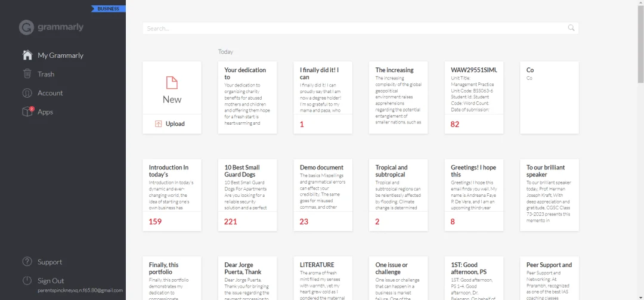Viewport: 644px width, 300px height.
Task: Click the trash bin icon in sidebar
Action: pos(27,74)
